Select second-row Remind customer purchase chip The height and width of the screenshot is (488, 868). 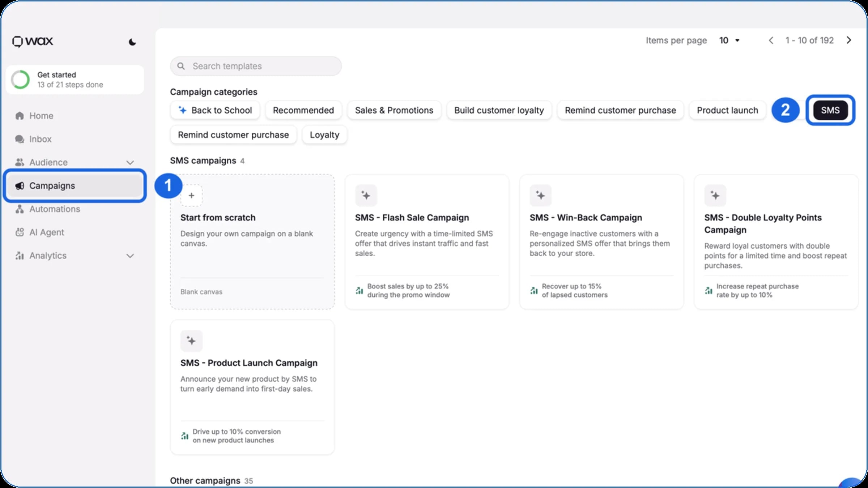click(x=233, y=135)
